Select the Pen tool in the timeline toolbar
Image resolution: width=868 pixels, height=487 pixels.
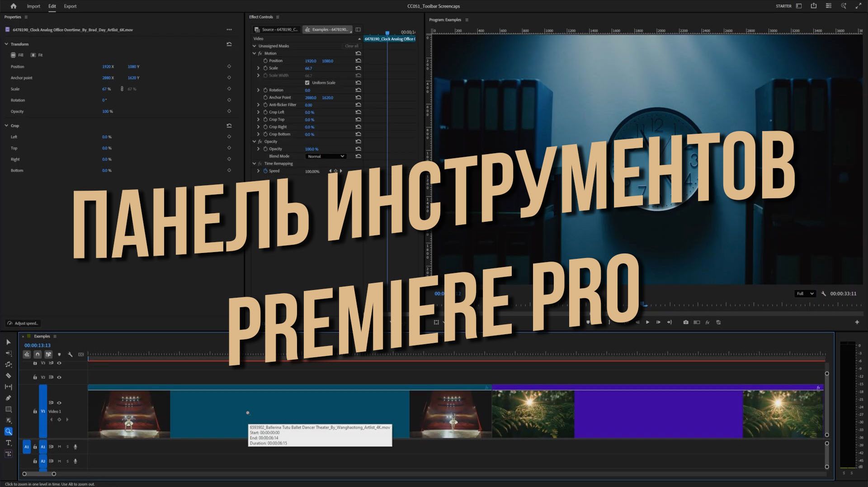pyautogui.click(x=9, y=397)
